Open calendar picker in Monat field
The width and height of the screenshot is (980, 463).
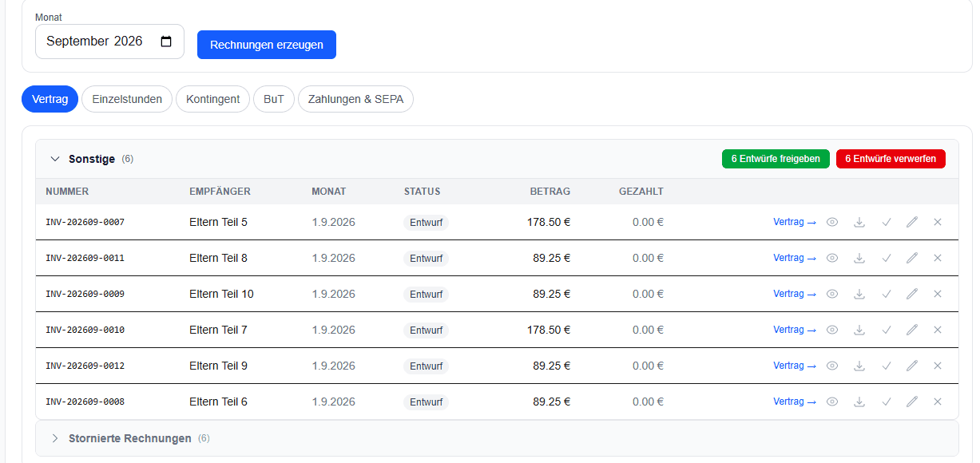(166, 42)
